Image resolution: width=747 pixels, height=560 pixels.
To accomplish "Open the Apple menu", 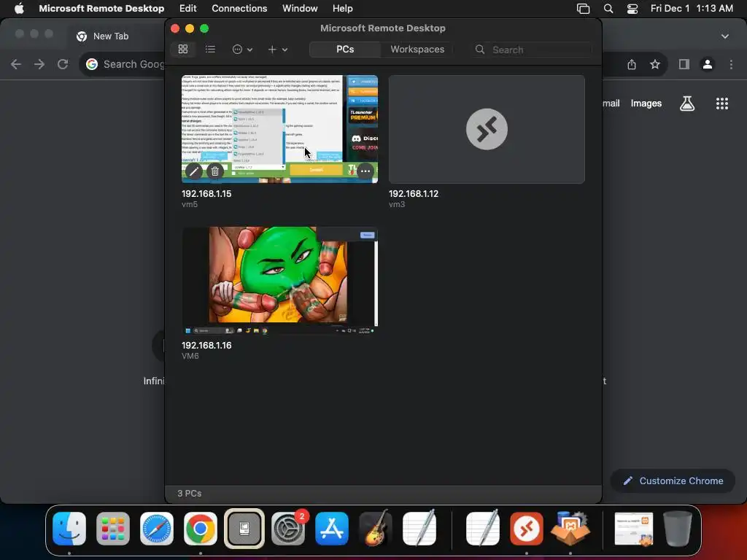I will pyautogui.click(x=19, y=8).
